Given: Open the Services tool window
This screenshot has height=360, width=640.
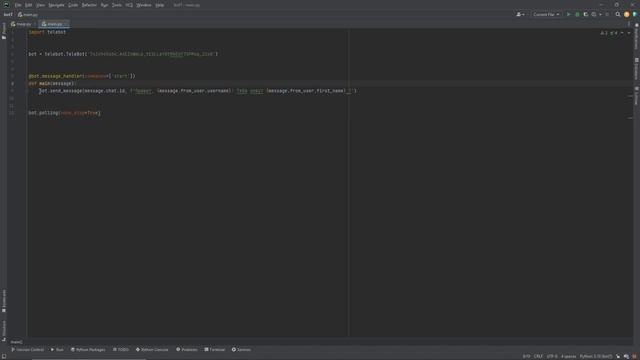Looking at the screenshot, I should (241, 350).
